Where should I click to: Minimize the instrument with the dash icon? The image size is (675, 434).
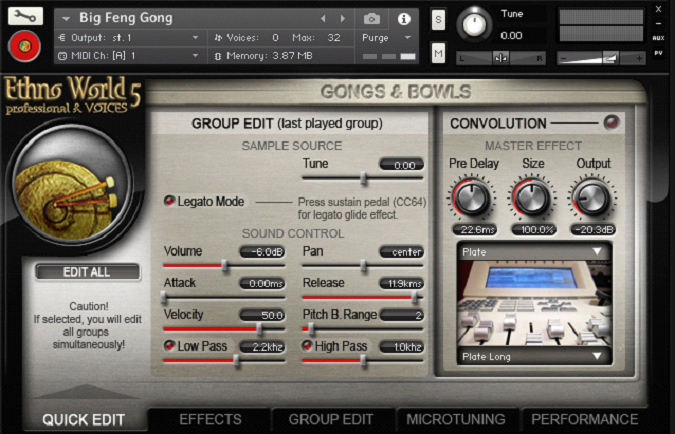pyautogui.click(x=658, y=23)
